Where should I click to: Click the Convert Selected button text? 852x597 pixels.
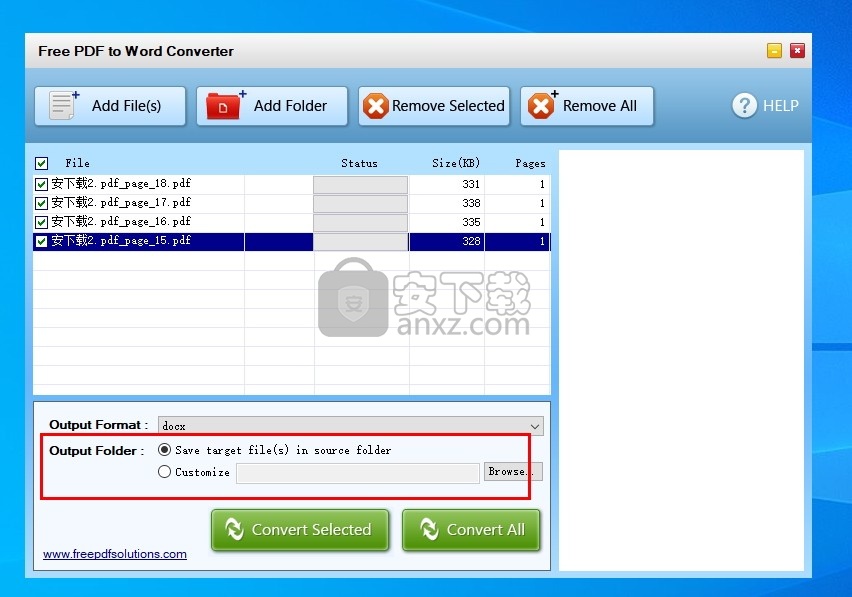click(x=311, y=530)
